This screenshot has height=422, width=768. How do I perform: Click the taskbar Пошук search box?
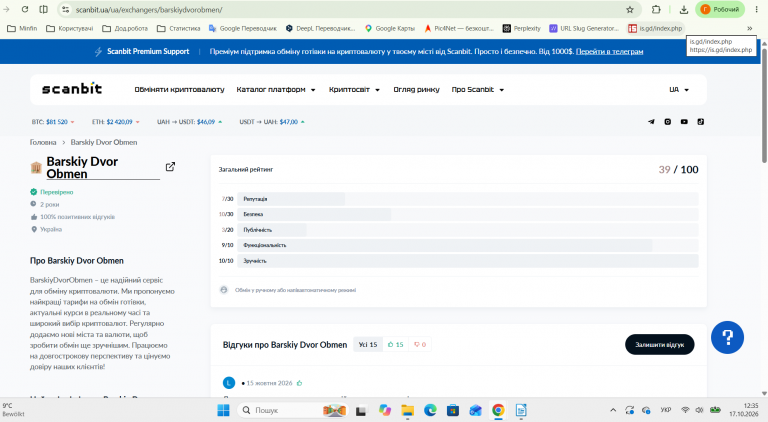tap(293, 410)
